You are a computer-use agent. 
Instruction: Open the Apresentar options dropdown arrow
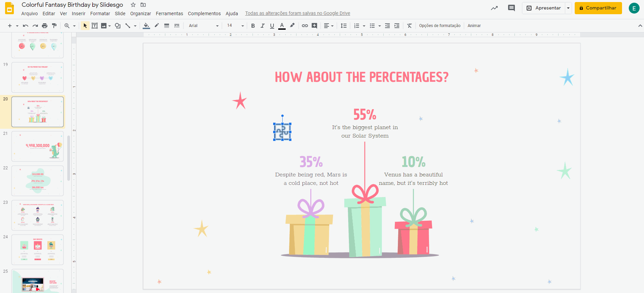[568, 8]
